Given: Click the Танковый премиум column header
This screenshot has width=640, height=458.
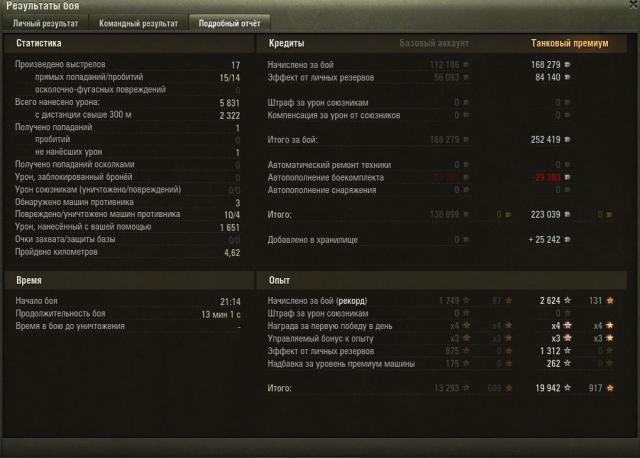Looking at the screenshot, I should (x=569, y=43).
